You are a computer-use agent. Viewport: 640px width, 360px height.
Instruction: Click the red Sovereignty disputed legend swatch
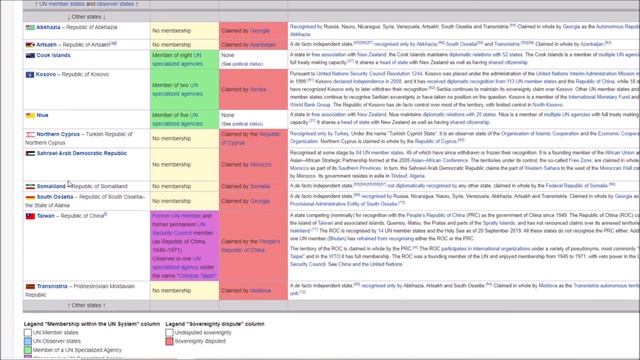click(x=169, y=341)
